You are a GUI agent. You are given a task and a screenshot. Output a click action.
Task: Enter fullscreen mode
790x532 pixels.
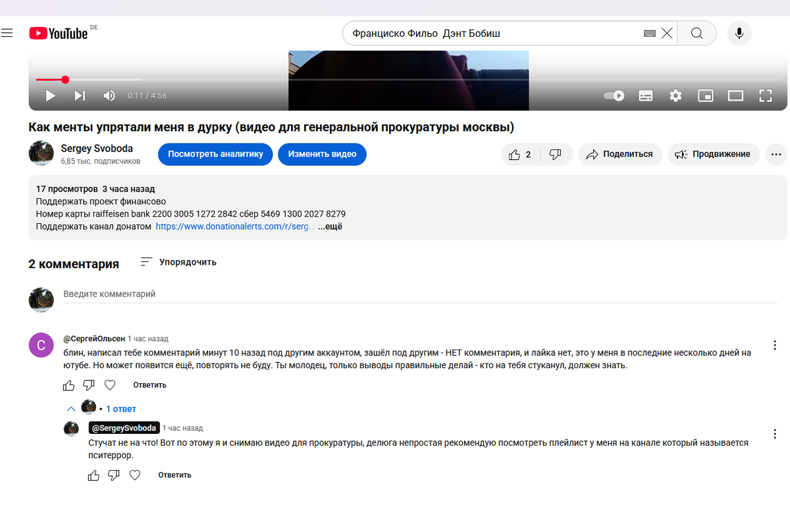[x=765, y=95]
